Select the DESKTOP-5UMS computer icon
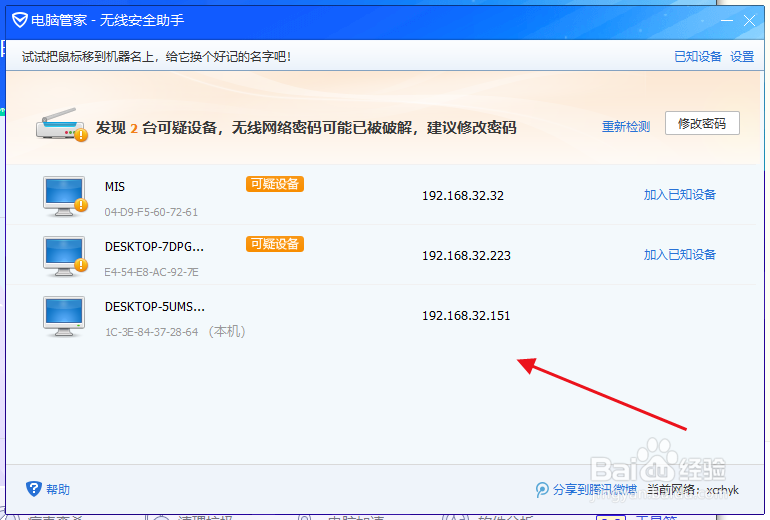Screen dimensions: 770x520 click(x=64, y=316)
